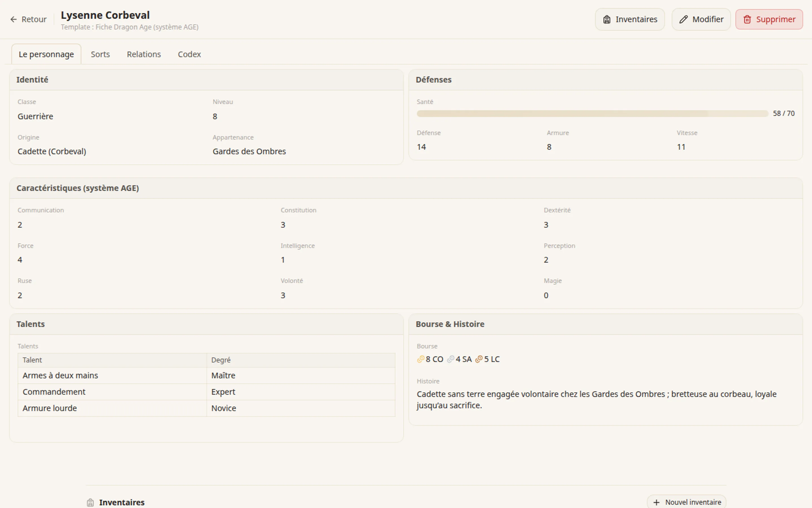The height and width of the screenshot is (508, 812).
Task: Click the Expert degree cell
Action: (x=301, y=392)
